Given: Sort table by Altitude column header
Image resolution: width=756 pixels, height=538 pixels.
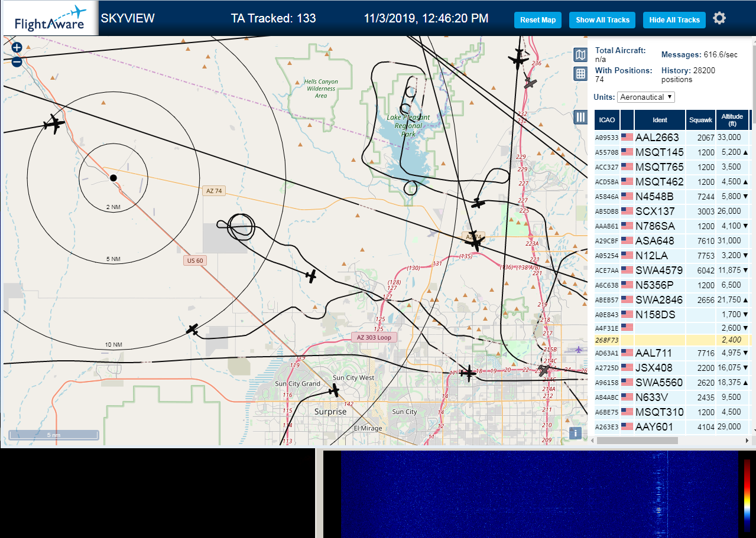Looking at the screenshot, I should click(x=732, y=120).
